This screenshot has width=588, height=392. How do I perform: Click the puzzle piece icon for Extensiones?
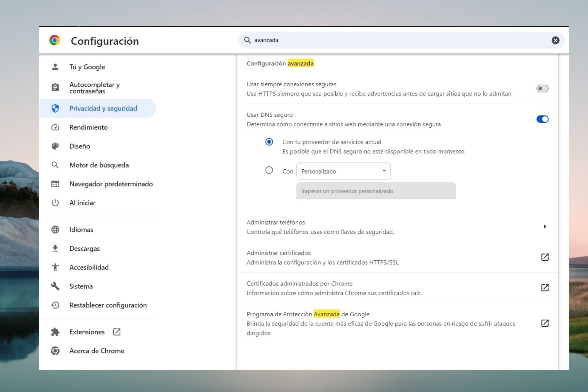pos(55,332)
